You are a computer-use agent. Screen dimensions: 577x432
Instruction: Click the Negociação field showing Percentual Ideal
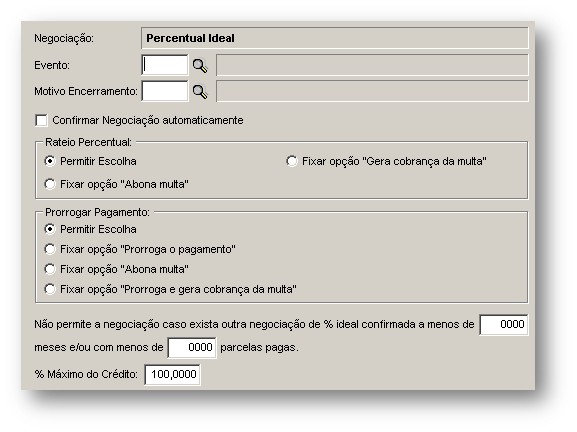coord(334,38)
